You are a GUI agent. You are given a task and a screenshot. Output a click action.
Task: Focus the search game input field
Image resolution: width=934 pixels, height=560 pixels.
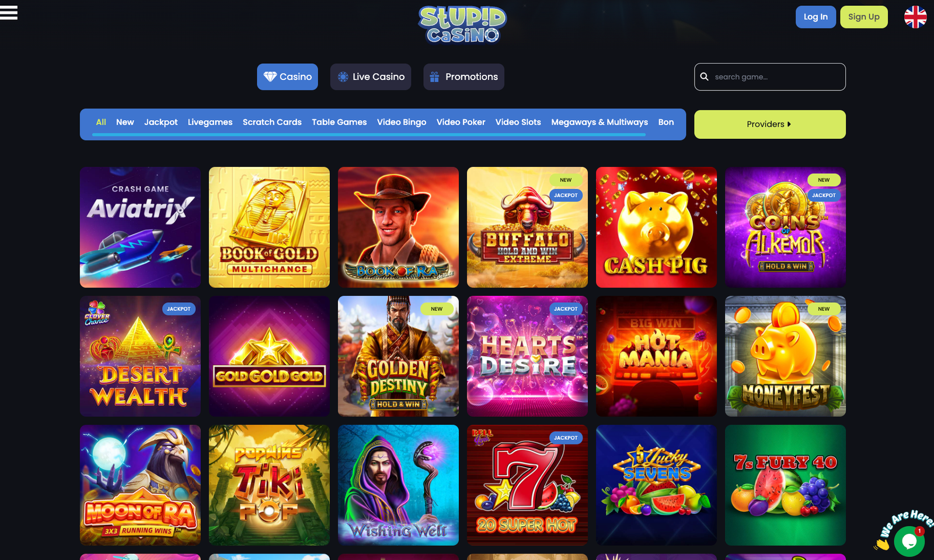tap(769, 77)
